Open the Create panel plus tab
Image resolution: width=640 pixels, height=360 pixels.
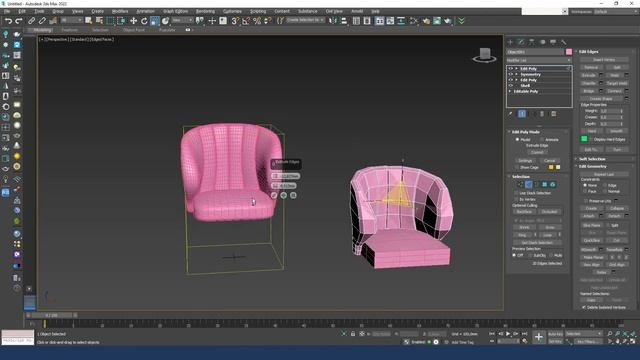pos(510,42)
